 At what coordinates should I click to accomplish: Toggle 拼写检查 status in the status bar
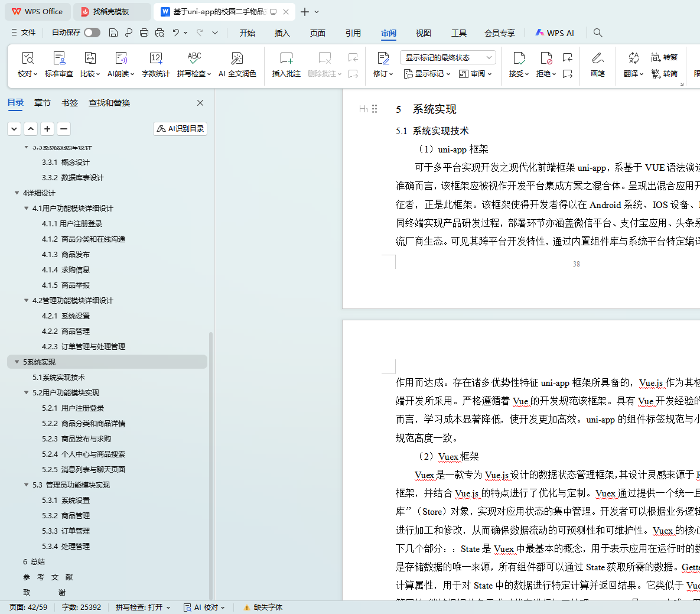(143, 607)
